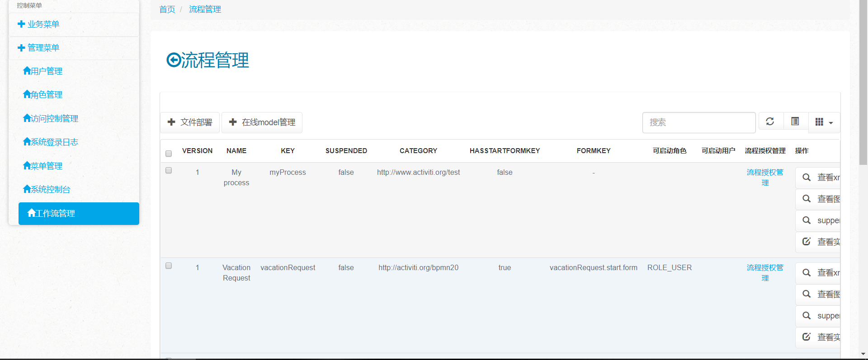The image size is (868, 360).
Task: Open 系统控制台 menu item
Action: [x=47, y=189]
